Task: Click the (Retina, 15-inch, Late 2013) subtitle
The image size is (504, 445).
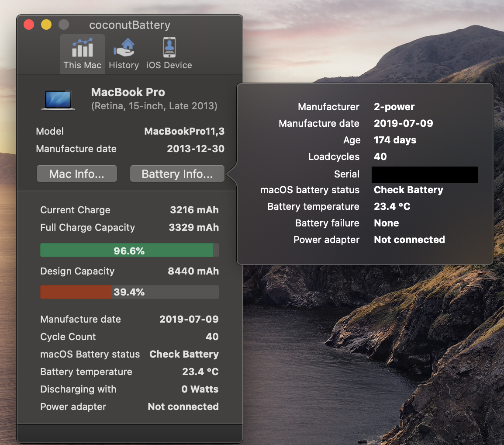Action: coord(154,106)
